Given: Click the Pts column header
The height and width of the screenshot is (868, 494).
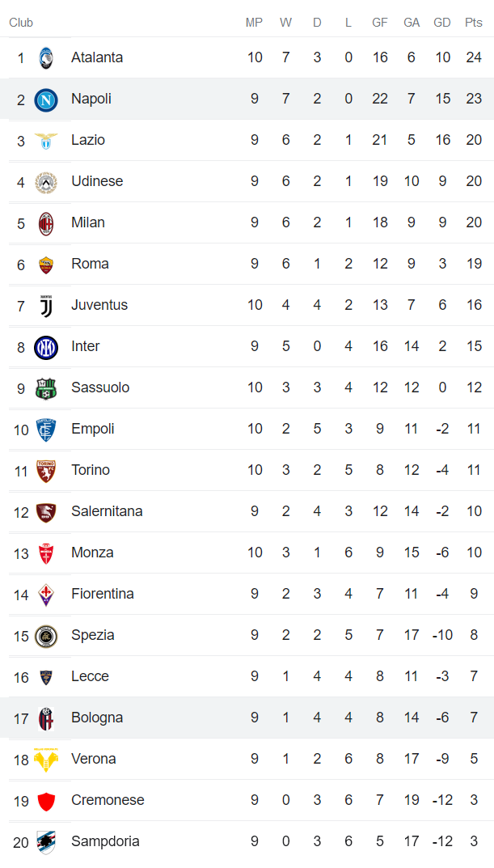Looking at the screenshot, I should tap(474, 23).
